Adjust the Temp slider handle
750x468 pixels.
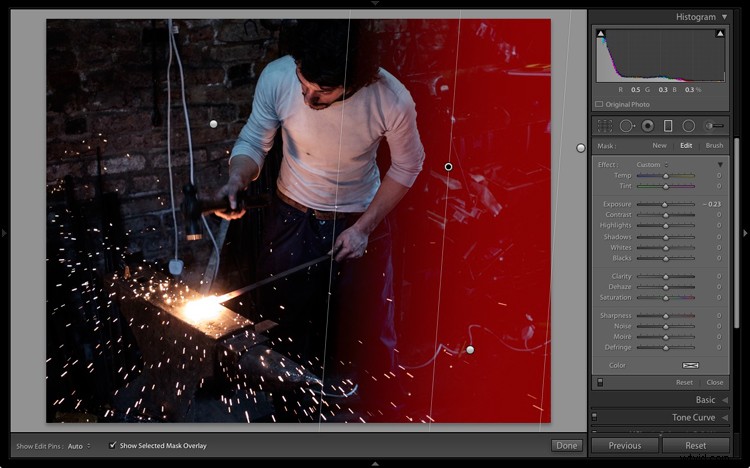coord(665,176)
